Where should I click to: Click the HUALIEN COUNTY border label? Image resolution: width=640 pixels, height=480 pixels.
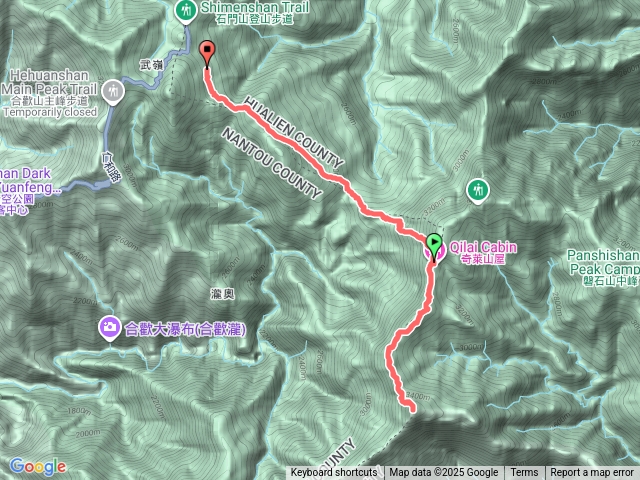pos(294,133)
